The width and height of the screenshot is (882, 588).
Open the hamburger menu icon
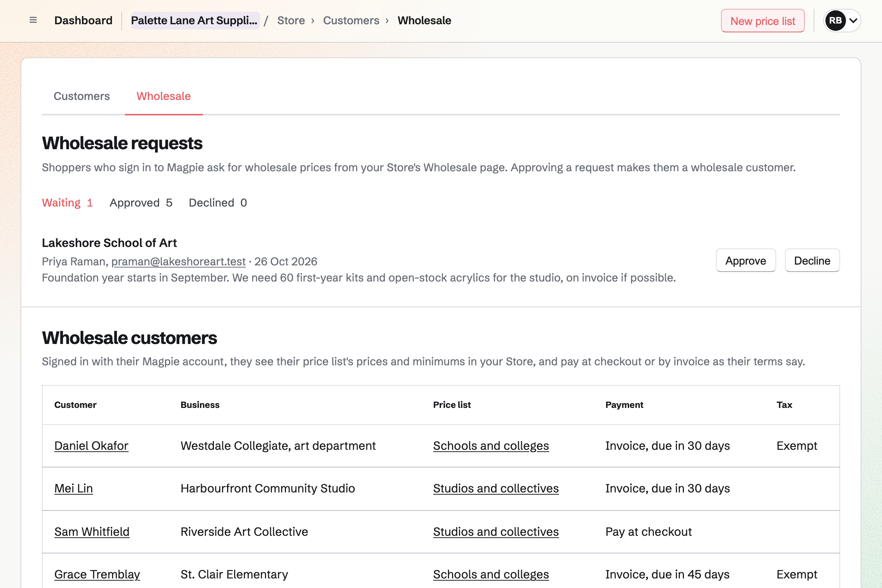pos(33,20)
